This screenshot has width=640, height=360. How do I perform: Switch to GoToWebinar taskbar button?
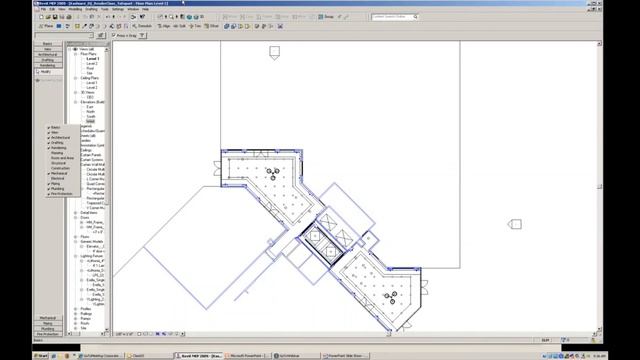296,356
